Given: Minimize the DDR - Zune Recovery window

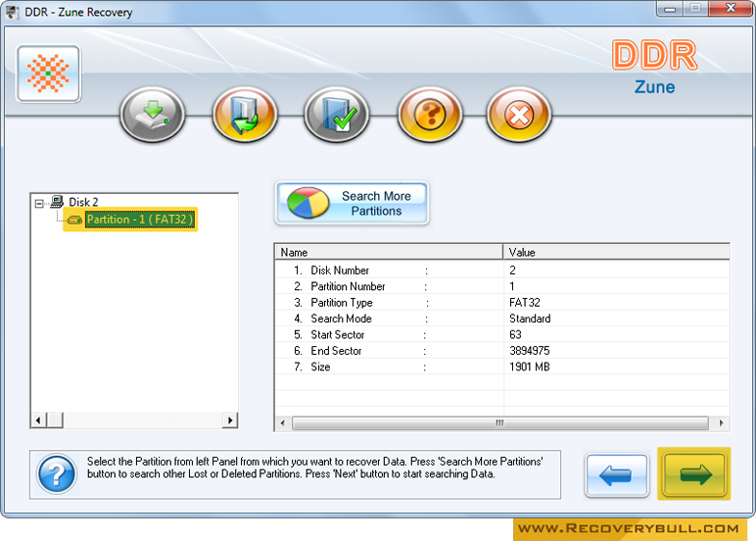Looking at the screenshot, I should pyautogui.click(x=669, y=8).
